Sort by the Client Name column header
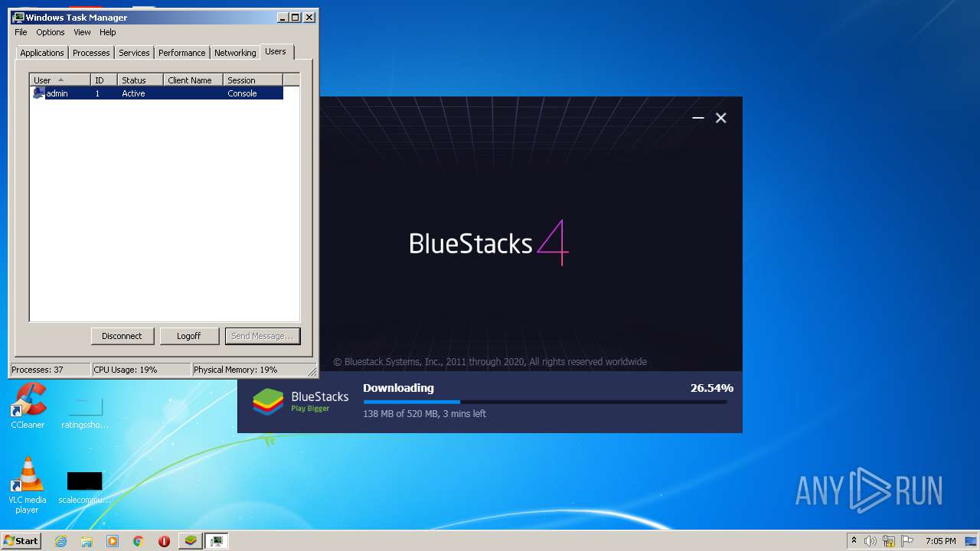 193,80
